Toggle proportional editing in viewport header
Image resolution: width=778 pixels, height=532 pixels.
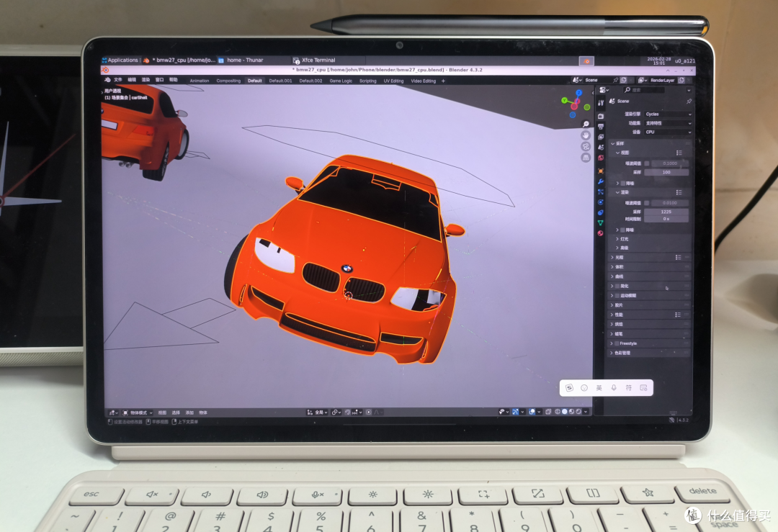(369, 412)
